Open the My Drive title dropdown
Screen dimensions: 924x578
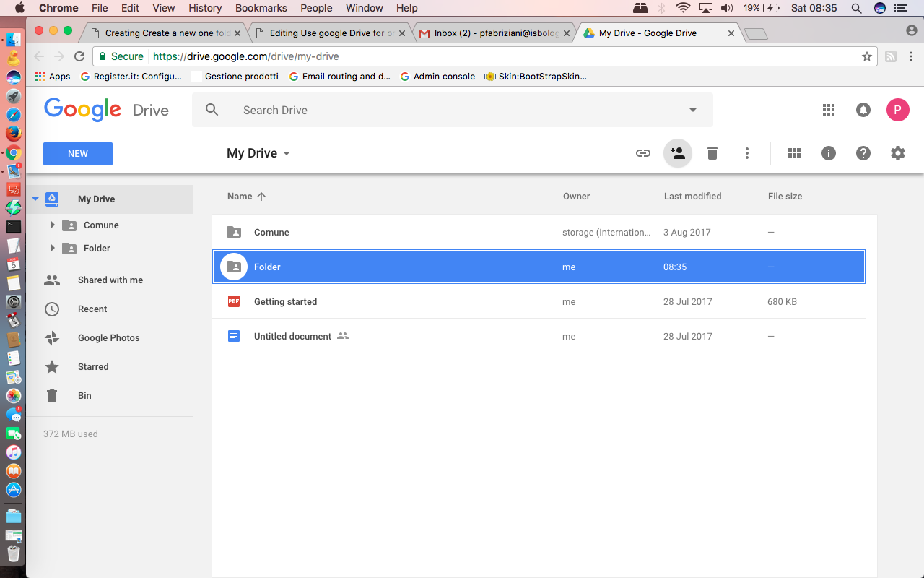(x=258, y=153)
